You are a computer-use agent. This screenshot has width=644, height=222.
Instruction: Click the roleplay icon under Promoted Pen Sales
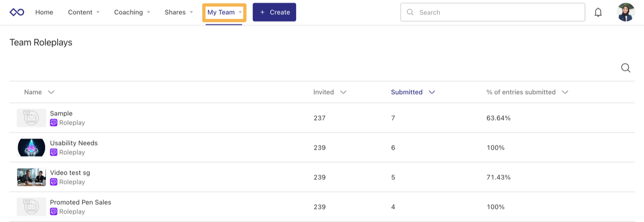(54, 211)
